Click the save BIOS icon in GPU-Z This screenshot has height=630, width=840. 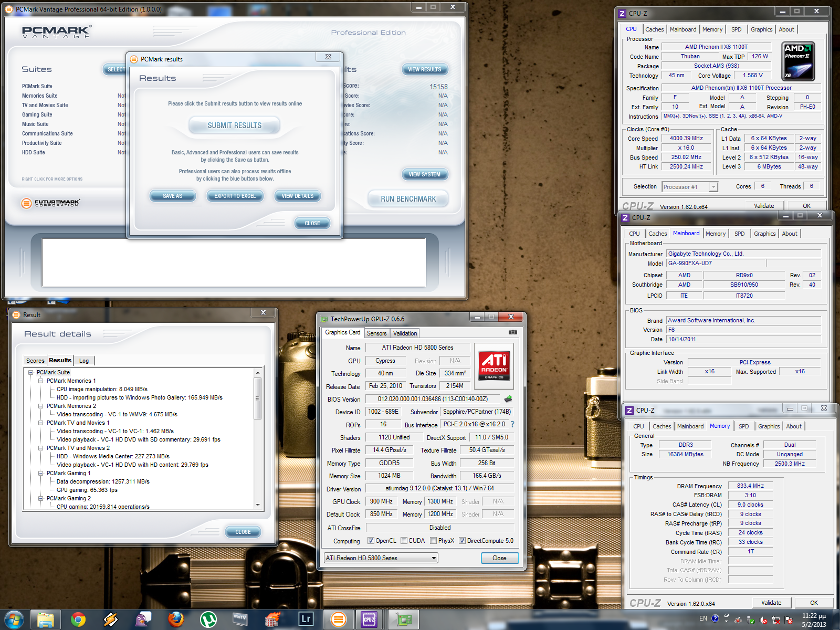pos(508,399)
